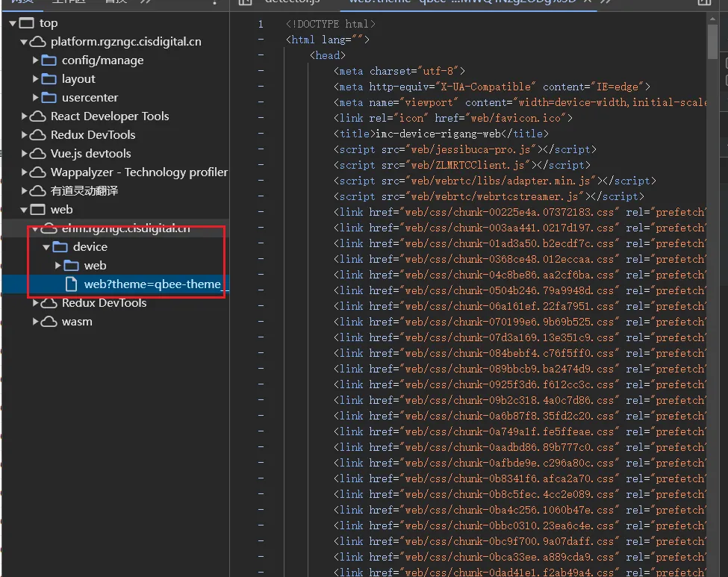Screen dimensions: 728x577
Task: Click the wasm cloud icon
Action: 49,321
